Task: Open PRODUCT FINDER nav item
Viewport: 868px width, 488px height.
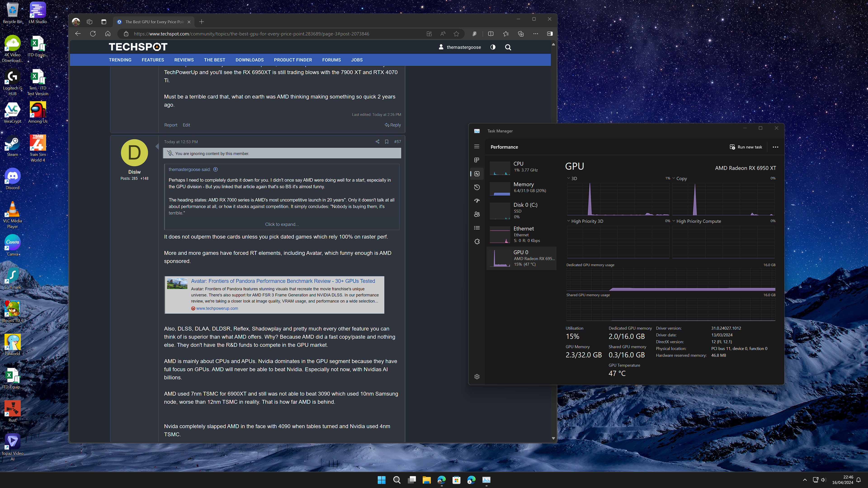Action: [293, 60]
